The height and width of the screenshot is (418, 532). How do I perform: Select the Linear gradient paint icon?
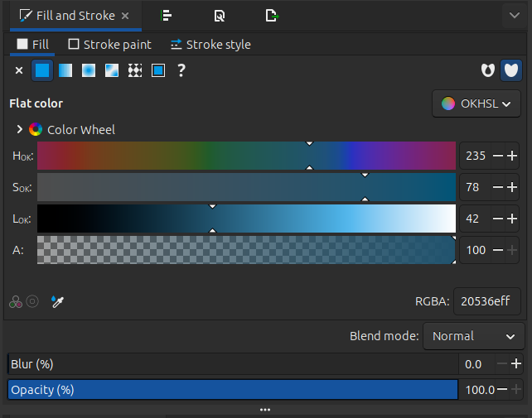[x=65, y=71]
